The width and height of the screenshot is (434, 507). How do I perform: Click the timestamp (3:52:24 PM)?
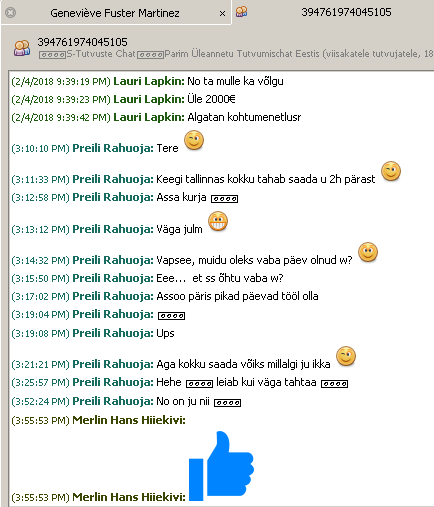pyautogui.click(x=40, y=402)
